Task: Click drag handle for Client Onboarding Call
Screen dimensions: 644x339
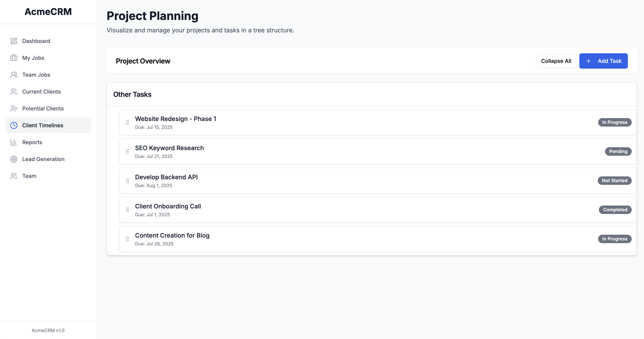Action: point(127,210)
